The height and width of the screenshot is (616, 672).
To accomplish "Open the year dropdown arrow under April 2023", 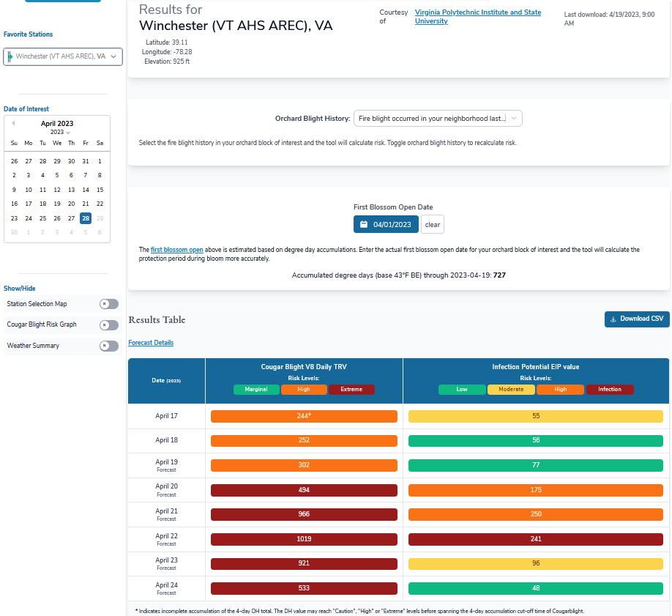I will click(68, 133).
